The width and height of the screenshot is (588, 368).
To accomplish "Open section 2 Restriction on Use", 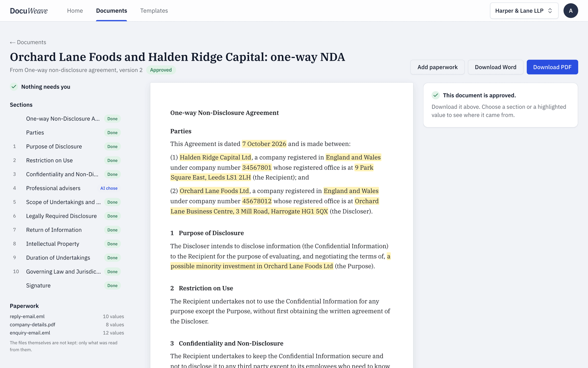I will click(x=67, y=160).
